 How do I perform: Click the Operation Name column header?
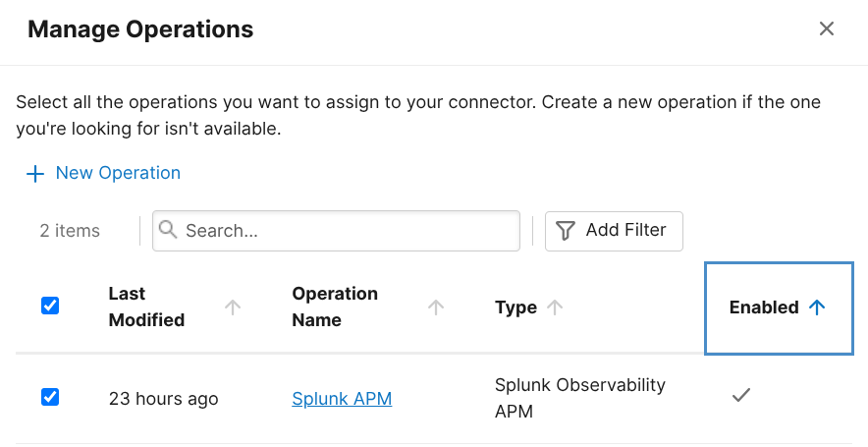click(335, 307)
